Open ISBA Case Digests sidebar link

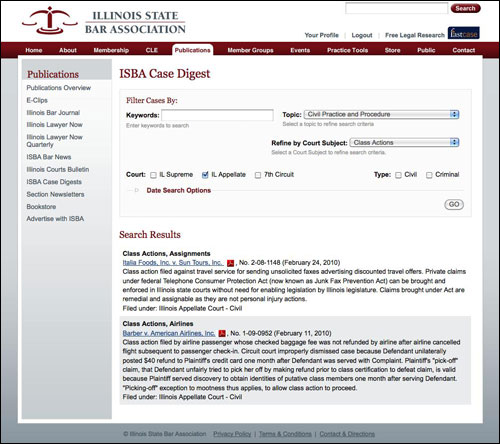[54, 182]
